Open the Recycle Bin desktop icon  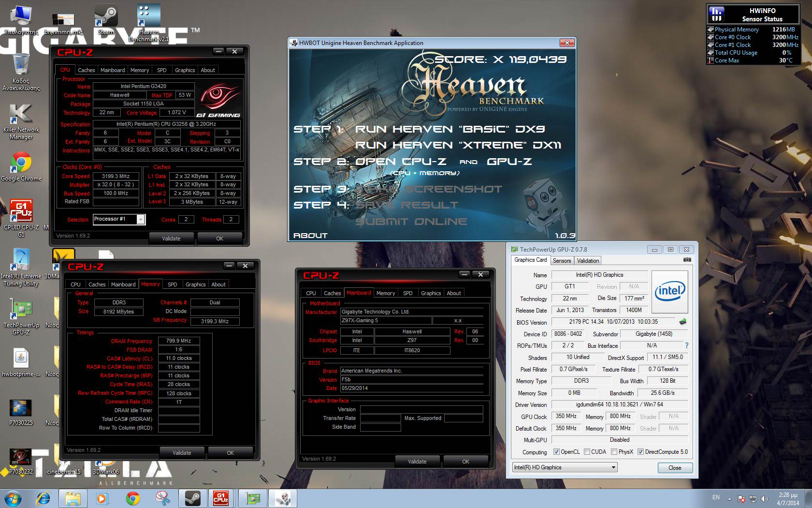pyautogui.click(x=21, y=73)
